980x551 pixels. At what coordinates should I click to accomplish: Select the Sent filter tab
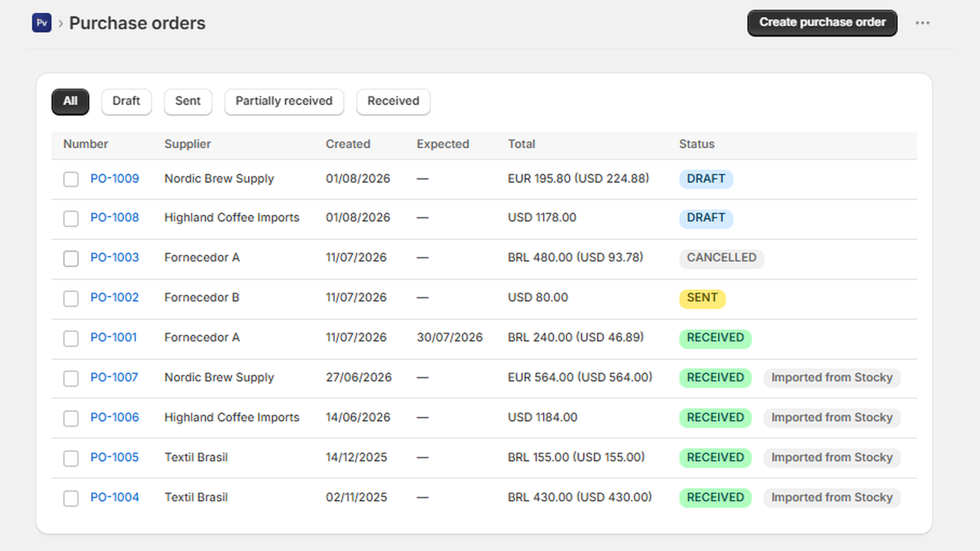click(x=188, y=102)
